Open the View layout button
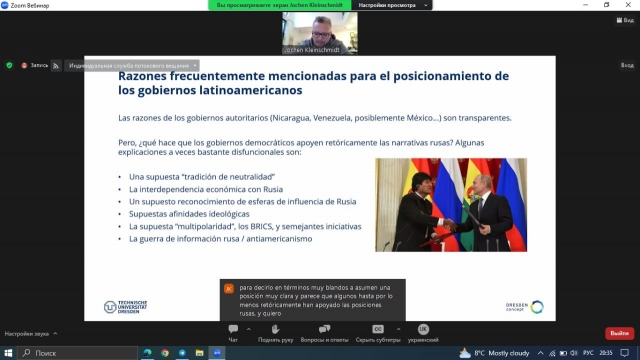The height and width of the screenshot is (360, 640). (625, 20)
